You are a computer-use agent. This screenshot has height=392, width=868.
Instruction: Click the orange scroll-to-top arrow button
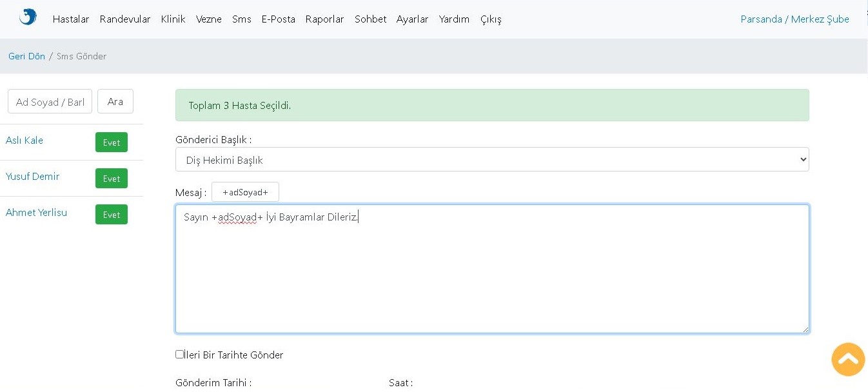pyautogui.click(x=848, y=359)
